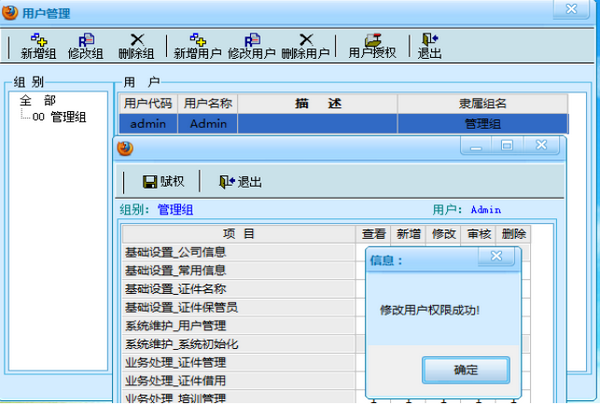600x405 pixels.
Task: Click the 新增用户 (add user) toolbar icon
Action: pyautogui.click(x=197, y=46)
